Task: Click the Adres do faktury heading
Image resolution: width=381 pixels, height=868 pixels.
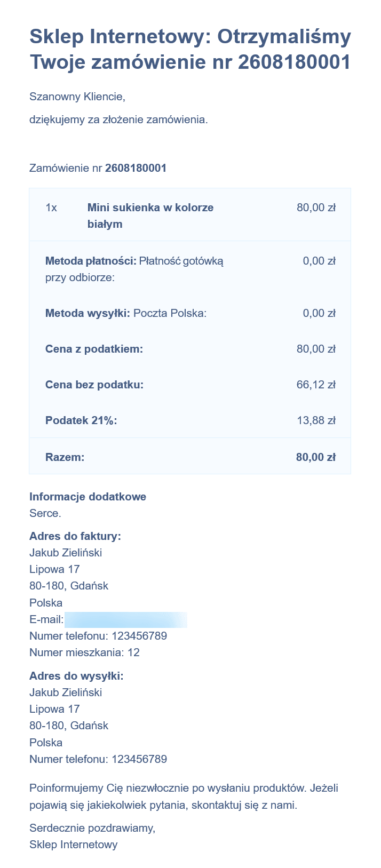Action: 75,536
